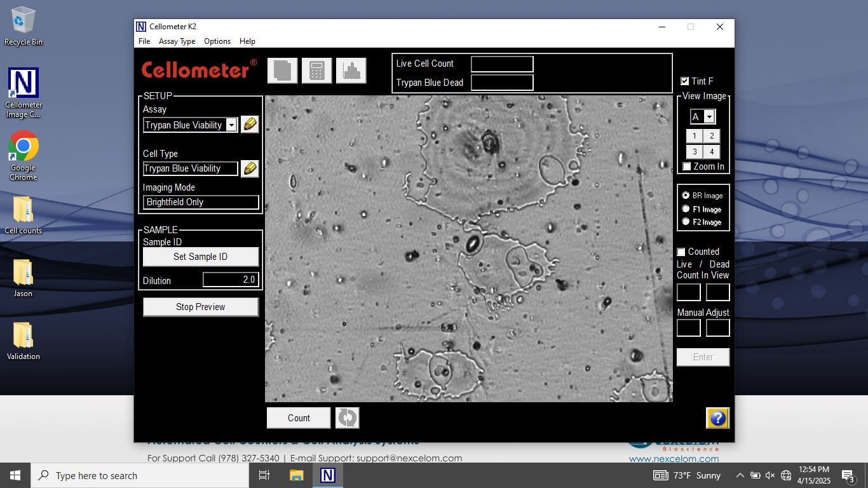Expand the Assay dropdown list
Image resolution: width=868 pixels, height=488 pixels.
231,125
